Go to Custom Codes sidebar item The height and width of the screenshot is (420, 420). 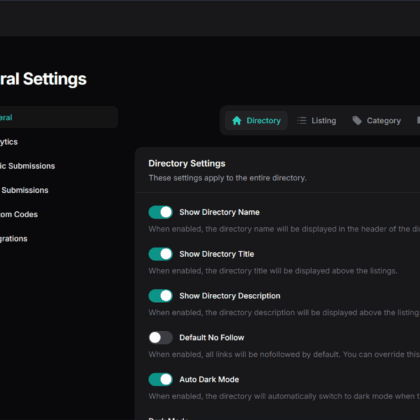[19, 214]
